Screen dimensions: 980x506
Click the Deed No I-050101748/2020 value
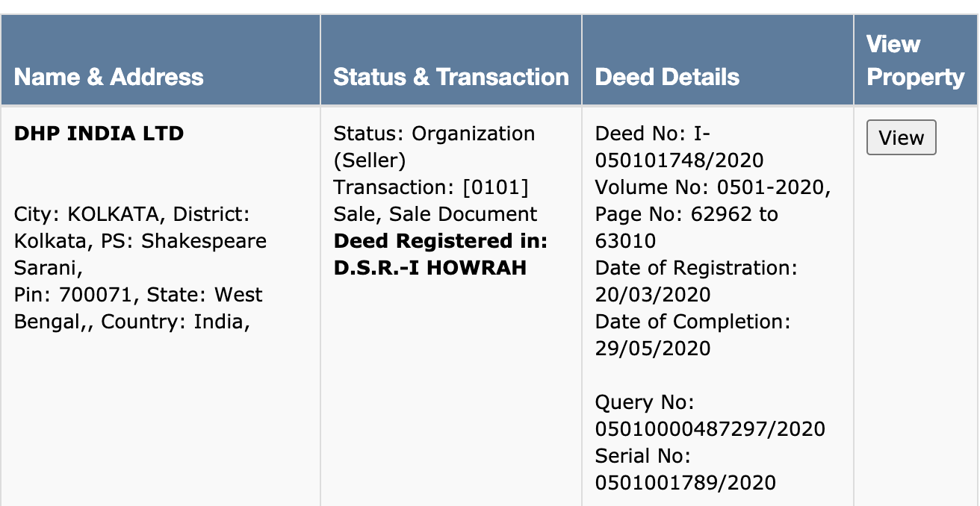[x=678, y=160]
